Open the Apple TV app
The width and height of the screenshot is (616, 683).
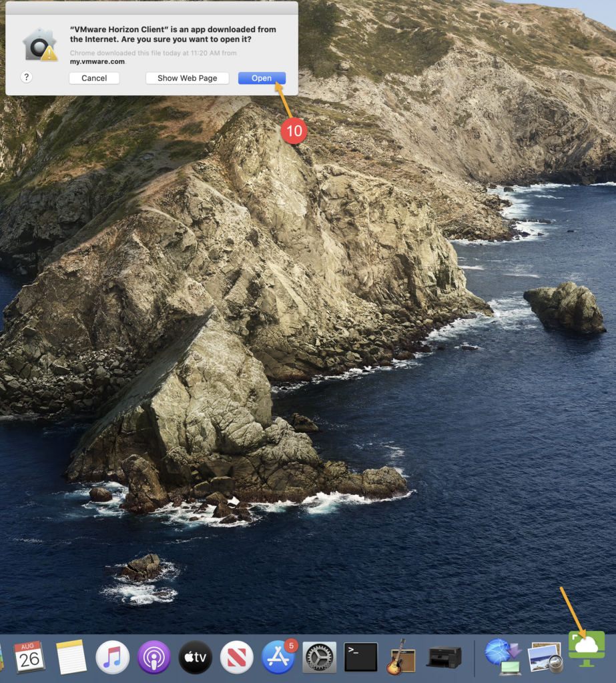click(196, 657)
